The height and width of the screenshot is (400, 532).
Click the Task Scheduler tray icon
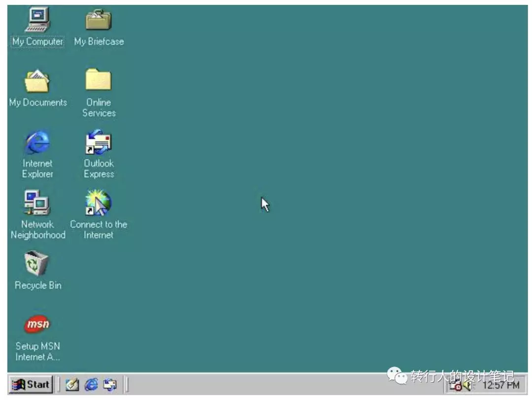coord(455,386)
